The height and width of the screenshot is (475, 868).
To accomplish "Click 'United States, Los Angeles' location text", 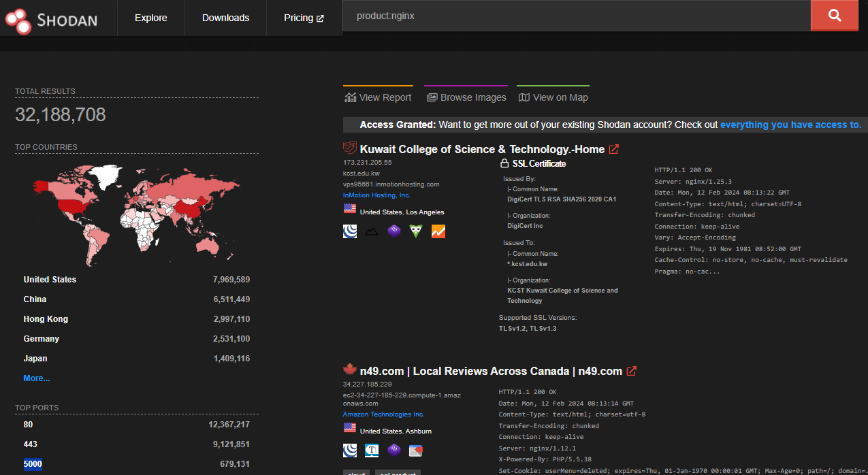I will click(x=402, y=212).
